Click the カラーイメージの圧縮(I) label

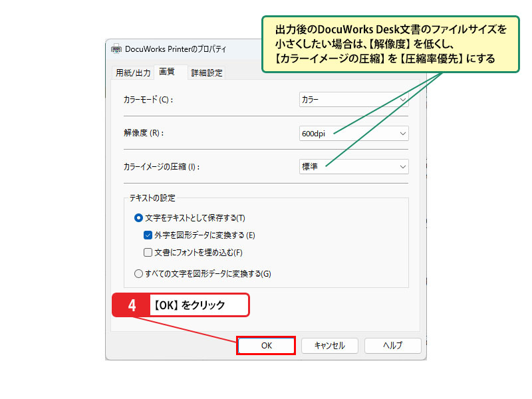tap(162, 167)
